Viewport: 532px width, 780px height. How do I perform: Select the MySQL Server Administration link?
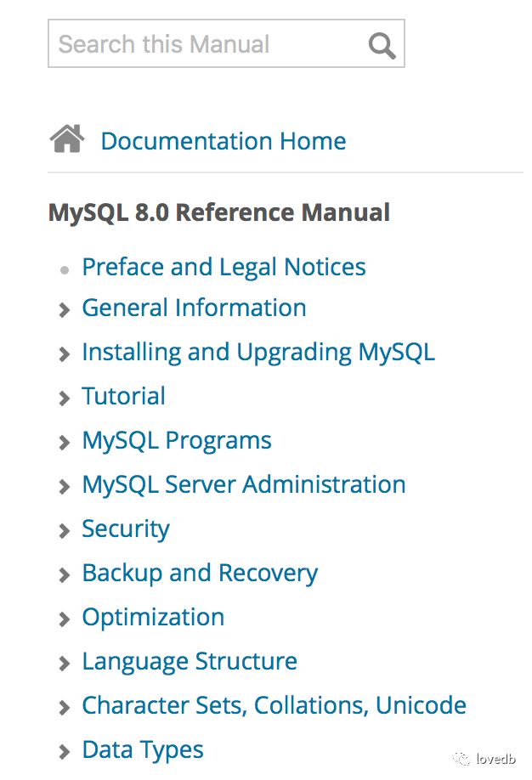pyautogui.click(x=244, y=484)
